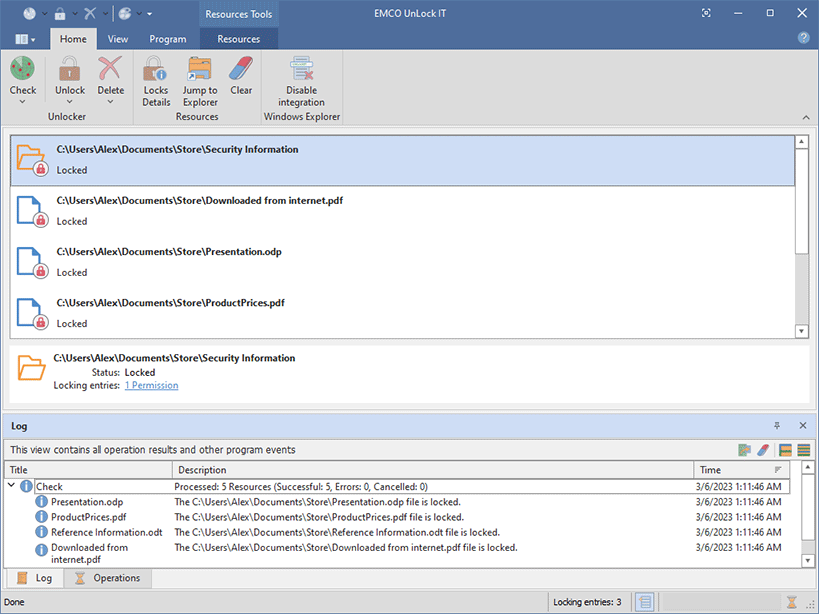The image size is (819, 614).
Task: Expand the Delete dropdown arrow
Action: click(x=111, y=101)
